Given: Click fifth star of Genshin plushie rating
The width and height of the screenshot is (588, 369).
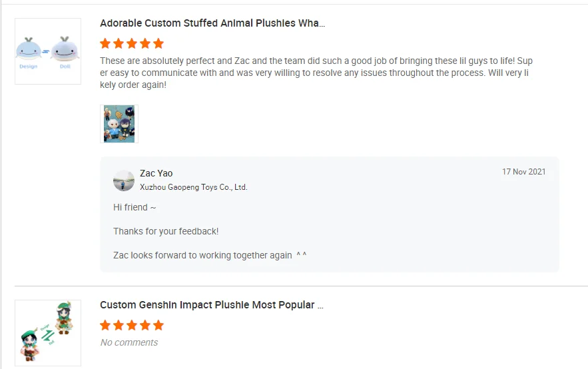Looking at the screenshot, I should coord(158,326).
